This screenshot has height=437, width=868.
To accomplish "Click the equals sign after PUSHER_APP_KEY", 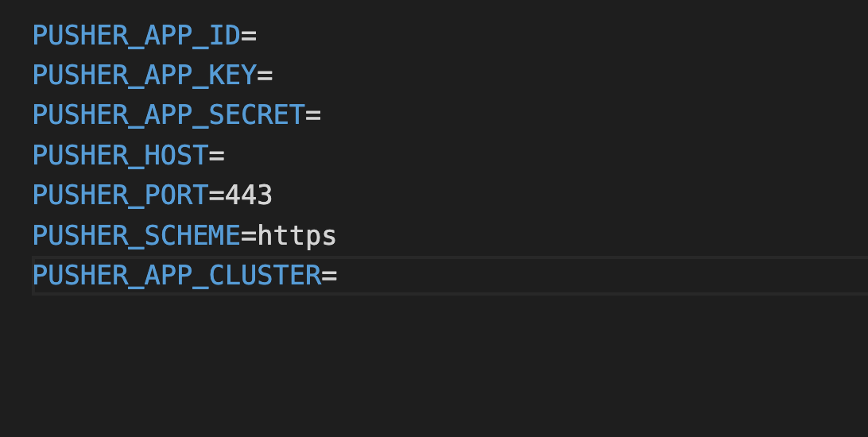I will click(265, 75).
